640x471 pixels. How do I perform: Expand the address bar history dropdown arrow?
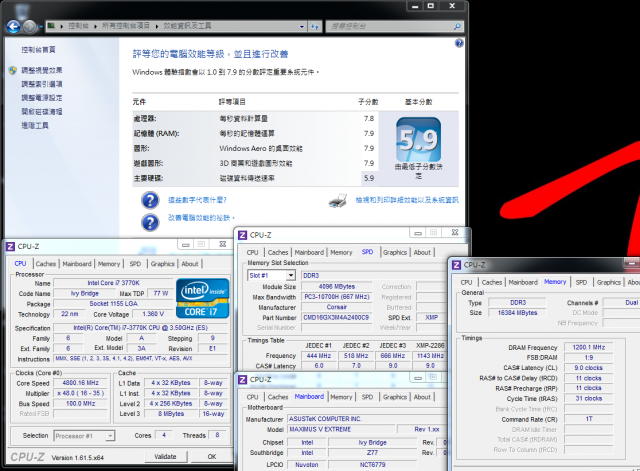point(302,27)
